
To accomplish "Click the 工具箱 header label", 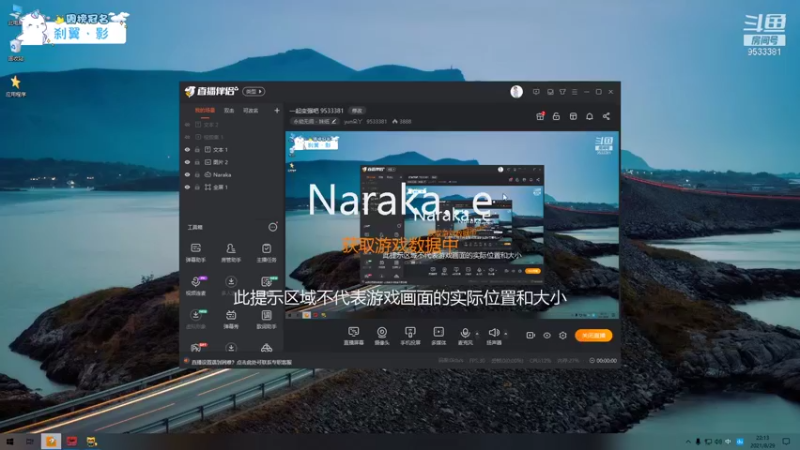I will pos(195,227).
